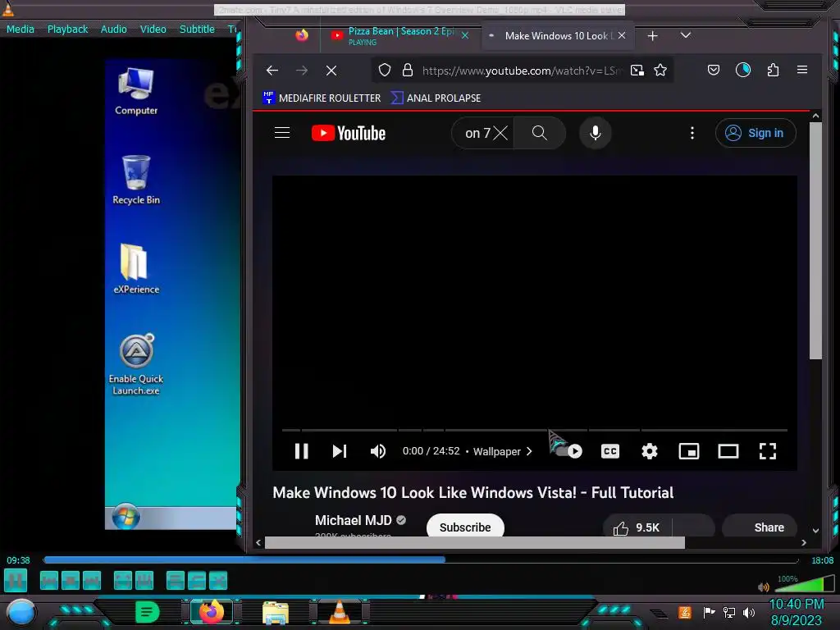Select Make Windows 10 Look tab
Screen dimensions: 840x630
[557, 35]
